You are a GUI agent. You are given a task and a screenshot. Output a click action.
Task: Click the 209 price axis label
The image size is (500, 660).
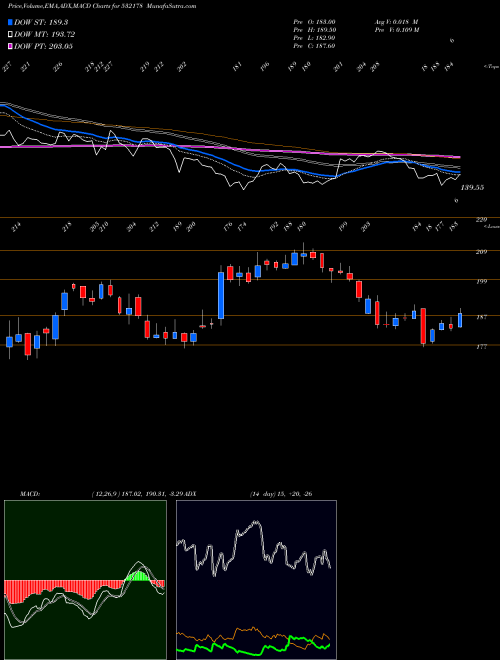tap(481, 252)
